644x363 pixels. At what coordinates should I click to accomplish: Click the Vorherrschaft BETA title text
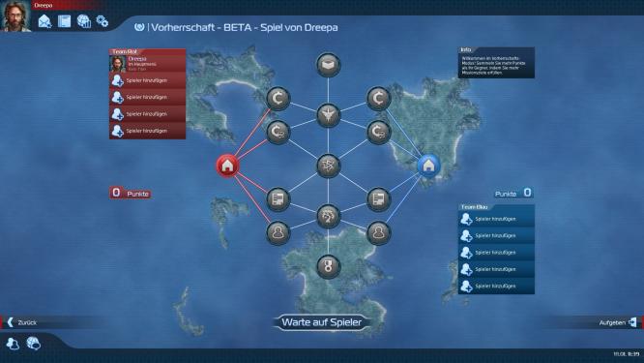(x=245, y=27)
